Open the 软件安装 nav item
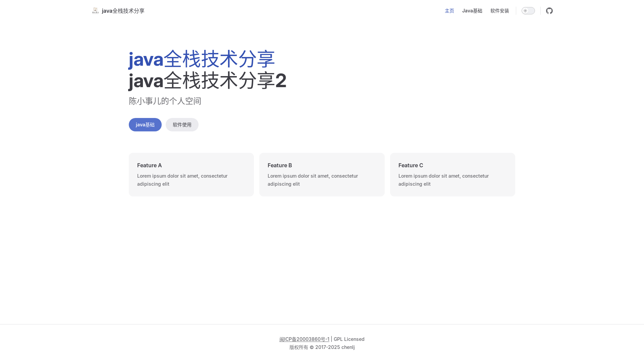The height and width of the screenshot is (362, 644). 499,11
